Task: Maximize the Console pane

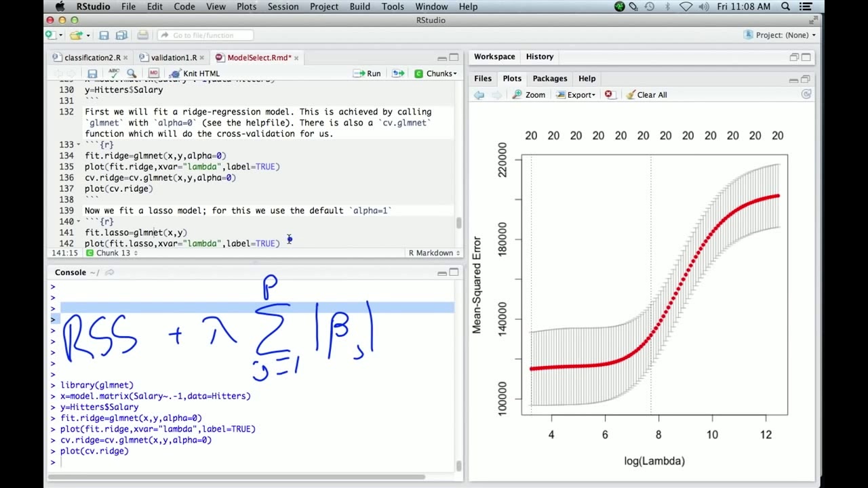Action: point(454,272)
